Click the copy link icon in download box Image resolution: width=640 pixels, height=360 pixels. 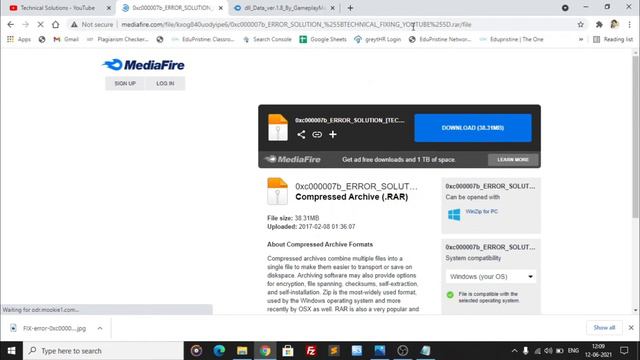tap(317, 134)
